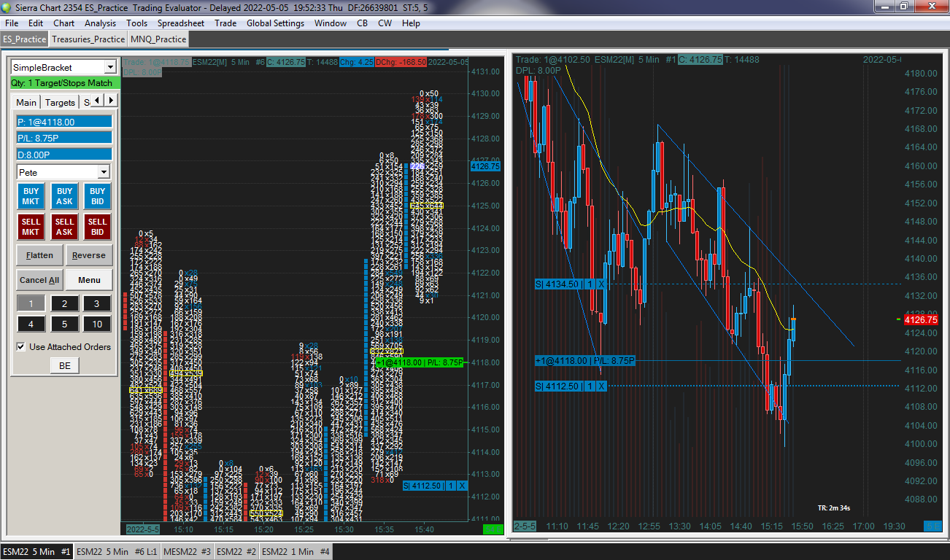This screenshot has height=560, width=950.
Task: Open the Global Settings menu
Action: (275, 23)
